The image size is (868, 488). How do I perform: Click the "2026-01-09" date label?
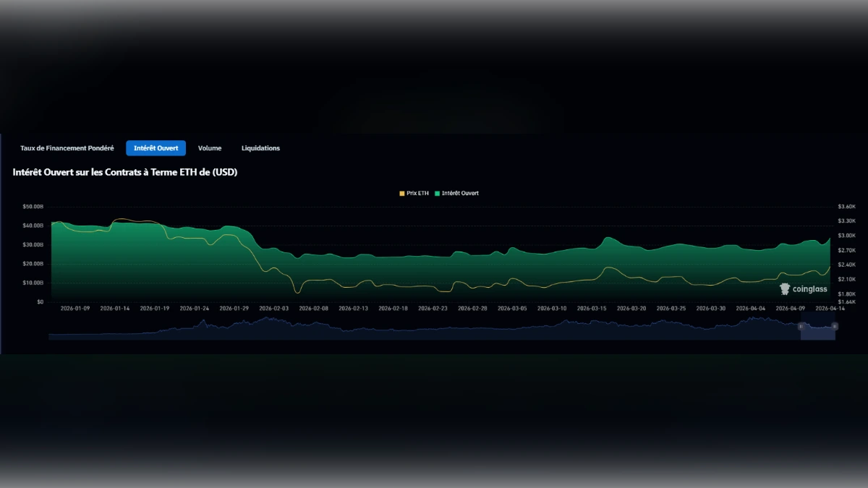point(76,308)
